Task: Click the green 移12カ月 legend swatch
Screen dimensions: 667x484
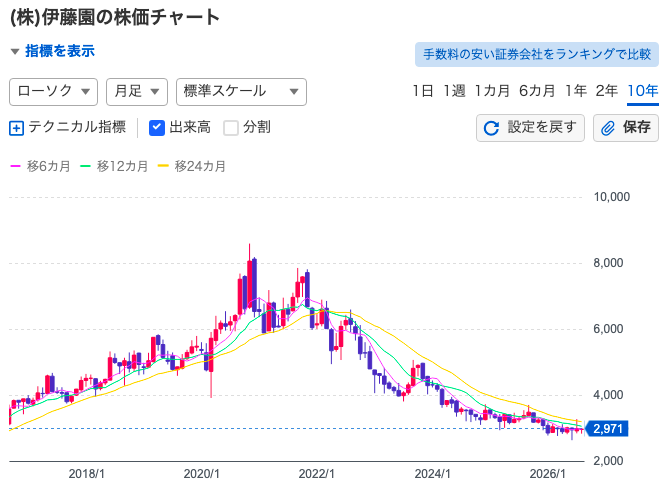Action: click(86, 166)
